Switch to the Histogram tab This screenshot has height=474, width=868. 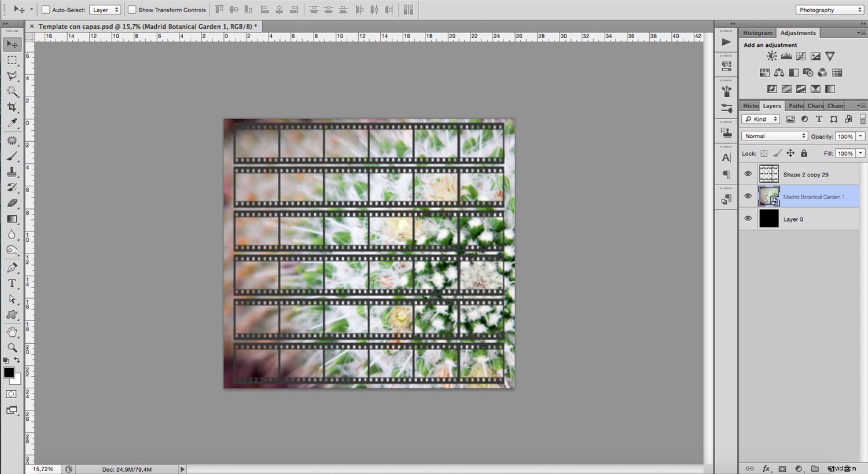(757, 32)
